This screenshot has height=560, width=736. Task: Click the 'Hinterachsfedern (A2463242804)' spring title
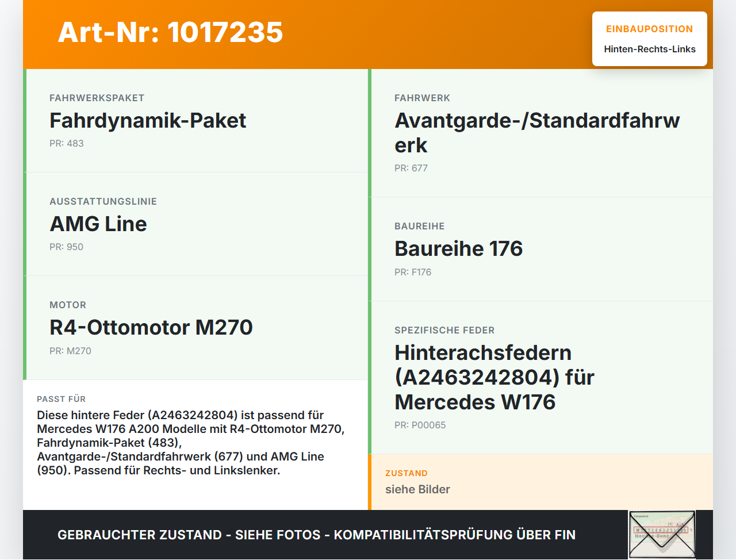(494, 377)
